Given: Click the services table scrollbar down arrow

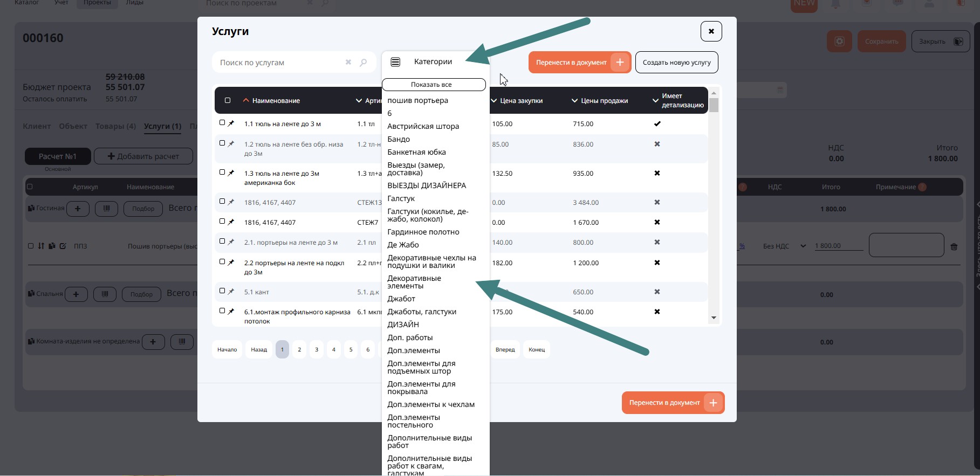Looking at the screenshot, I should point(714,318).
